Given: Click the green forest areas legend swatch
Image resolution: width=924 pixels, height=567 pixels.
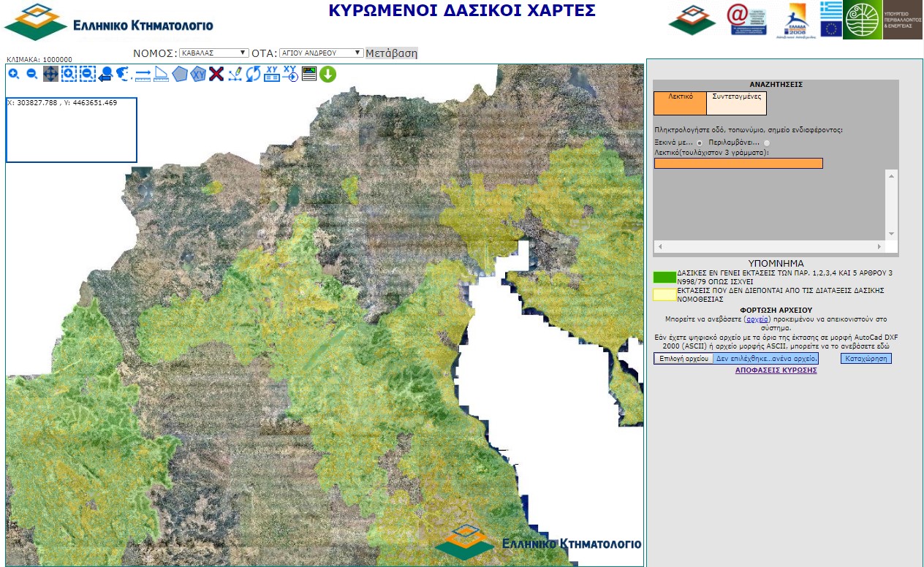Looking at the screenshot, I should point(664,278).
